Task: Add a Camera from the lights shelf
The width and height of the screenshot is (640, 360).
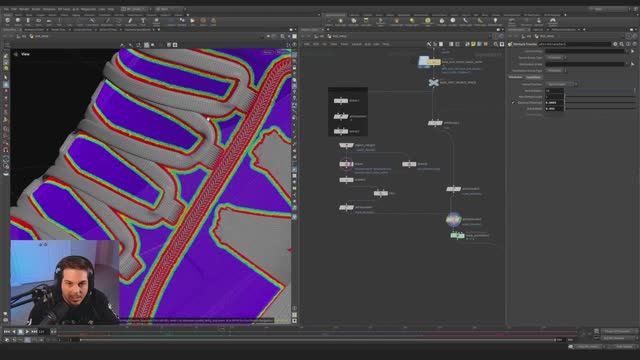Action: coord(329,22)
